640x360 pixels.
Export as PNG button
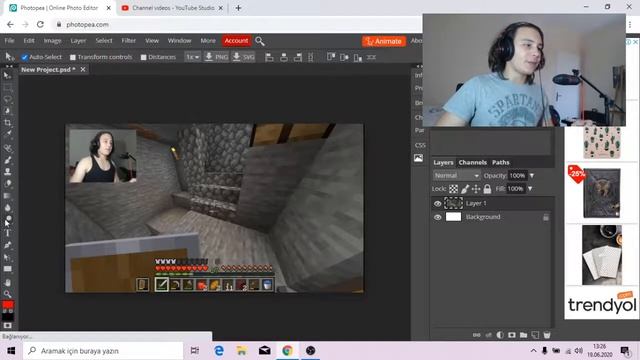(x=216, y=58)
